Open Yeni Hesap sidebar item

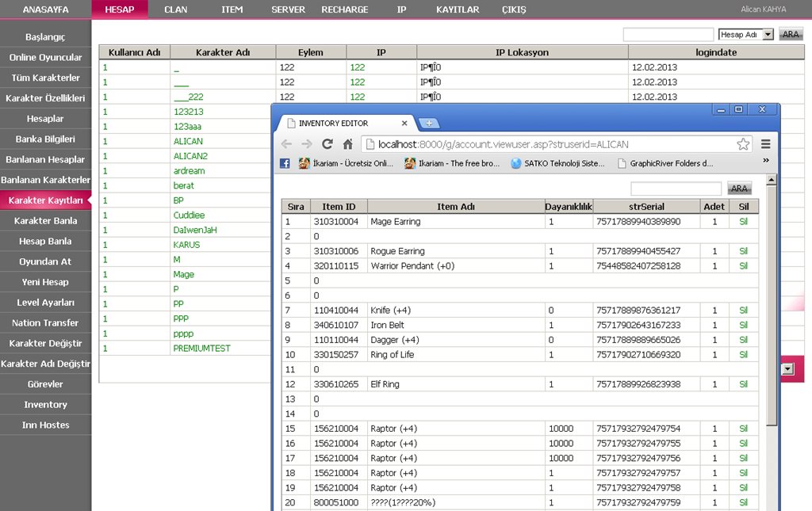45,282
